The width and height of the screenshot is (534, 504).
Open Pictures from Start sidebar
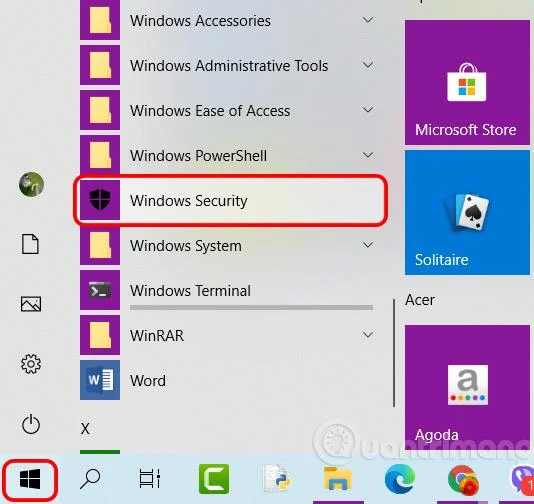point(31,304)
